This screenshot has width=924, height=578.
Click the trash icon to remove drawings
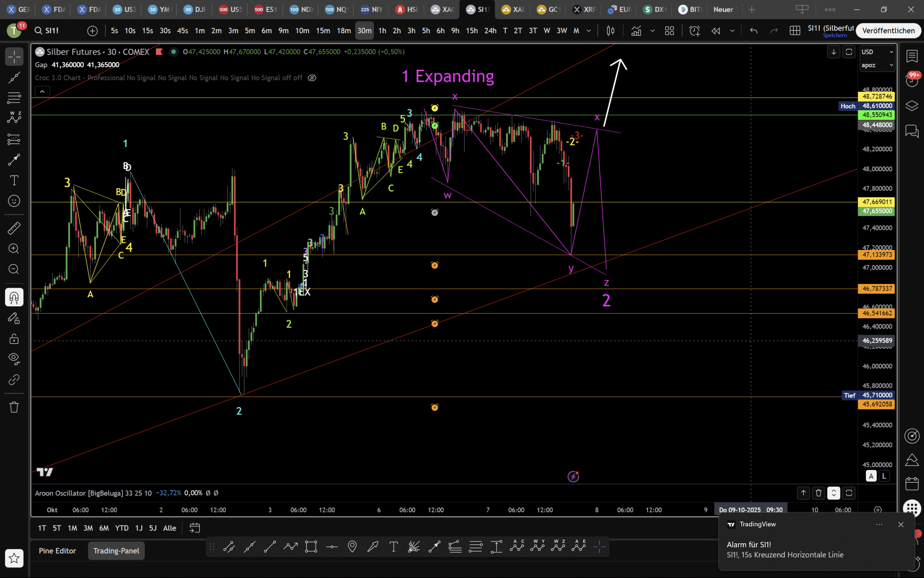point(14,407)
